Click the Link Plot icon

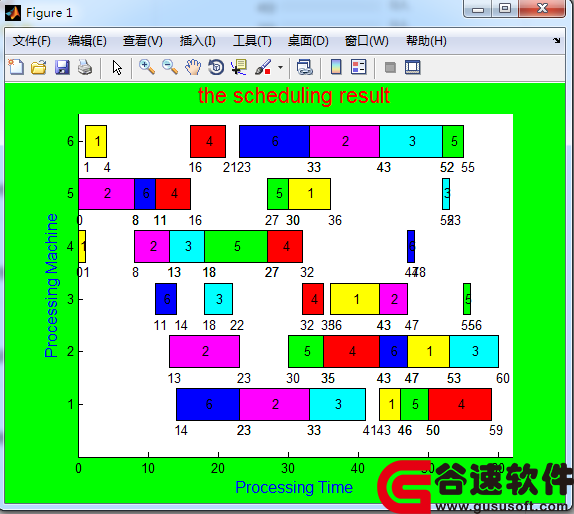click(304, 68)
